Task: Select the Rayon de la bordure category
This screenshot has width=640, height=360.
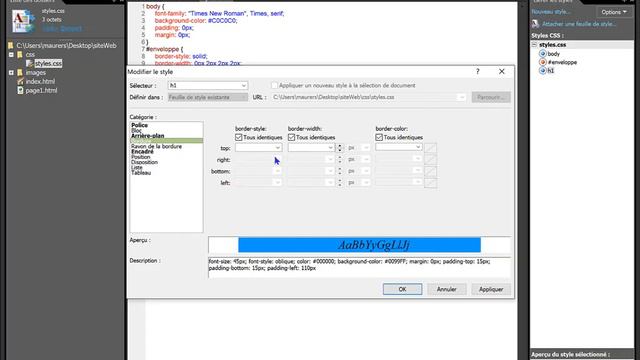Action: click(156, 146)
